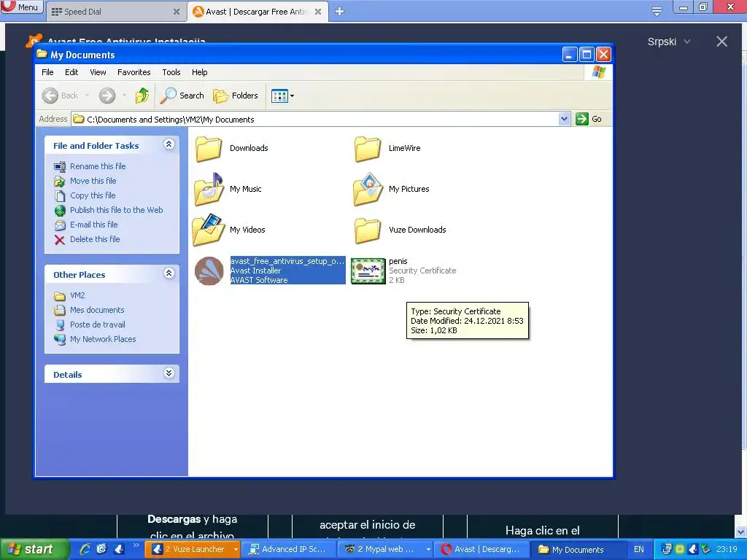Click Publish this file to the Web
747x560 pixels.
[x=116, y=210]
